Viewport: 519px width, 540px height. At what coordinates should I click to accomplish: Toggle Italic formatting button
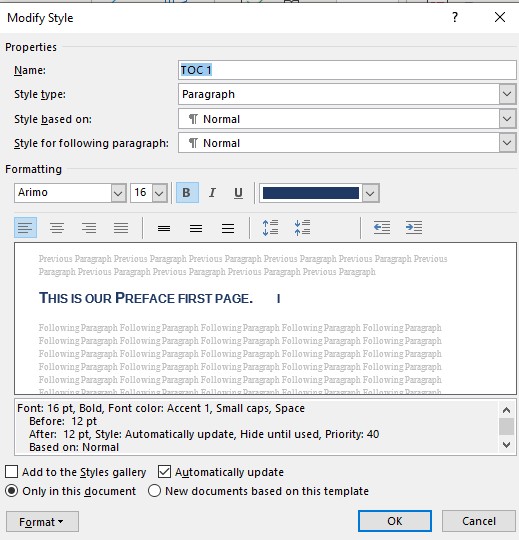(212, 193)
